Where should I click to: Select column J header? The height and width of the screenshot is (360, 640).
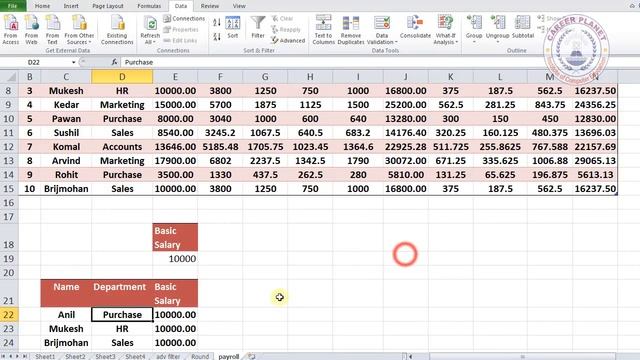(x=405, y=77)
